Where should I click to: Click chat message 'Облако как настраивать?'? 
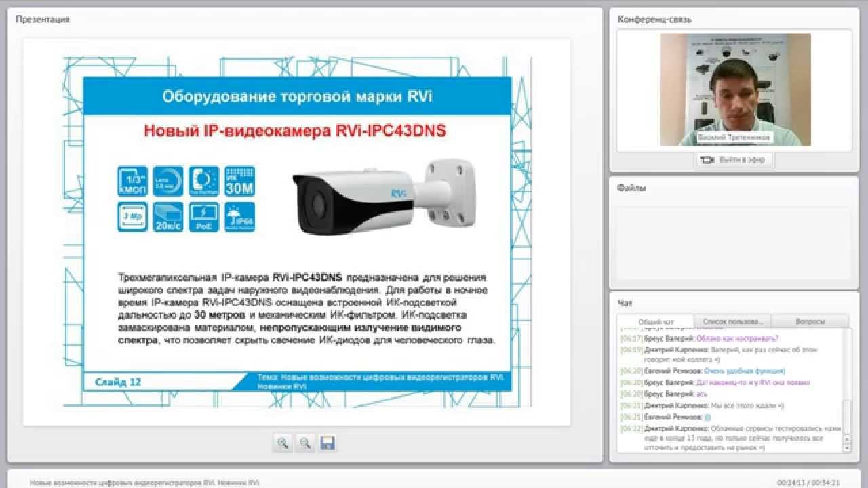[737, 338]
